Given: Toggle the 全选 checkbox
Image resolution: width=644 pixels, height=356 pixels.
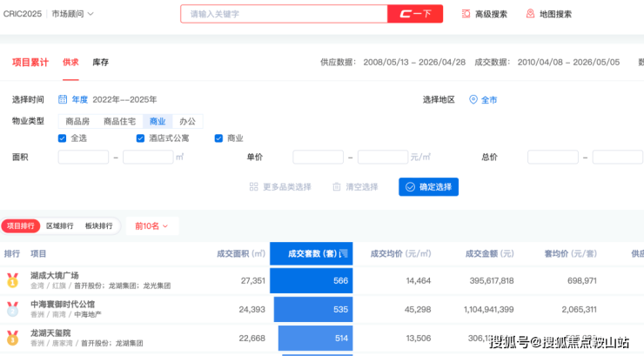Looking at the screenshot, I should 62,138.
